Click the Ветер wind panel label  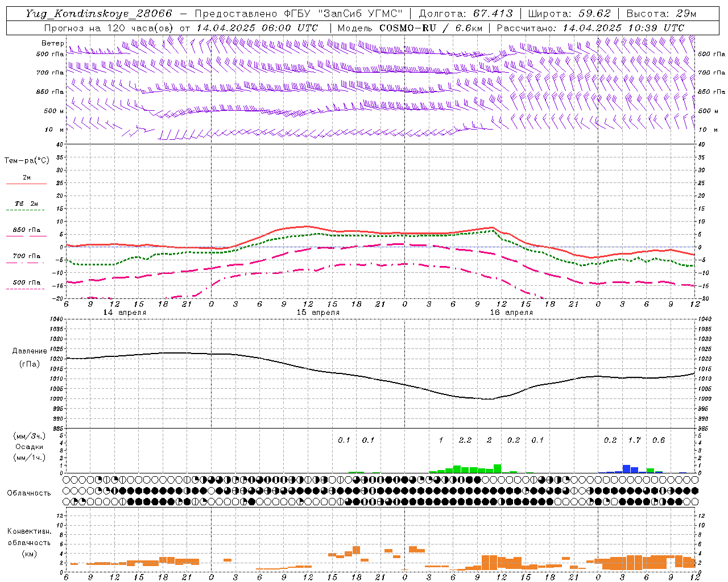coord(52,43)
